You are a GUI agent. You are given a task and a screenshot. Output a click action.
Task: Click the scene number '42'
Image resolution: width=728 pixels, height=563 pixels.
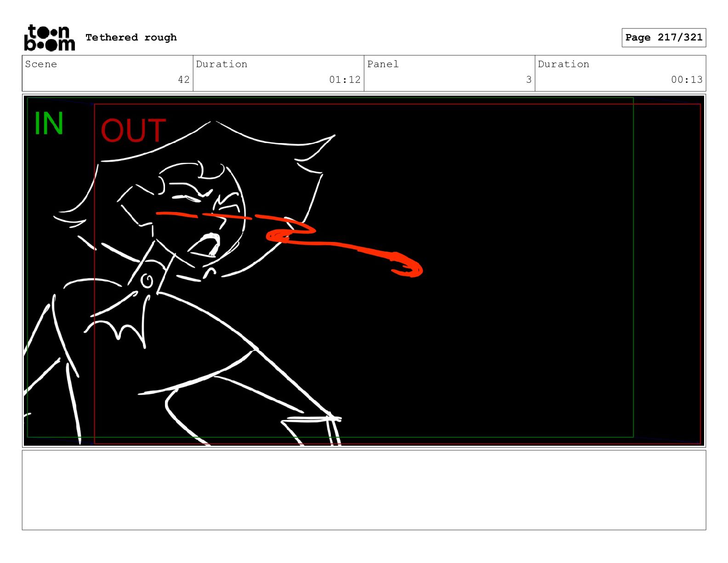coord(184,80)
